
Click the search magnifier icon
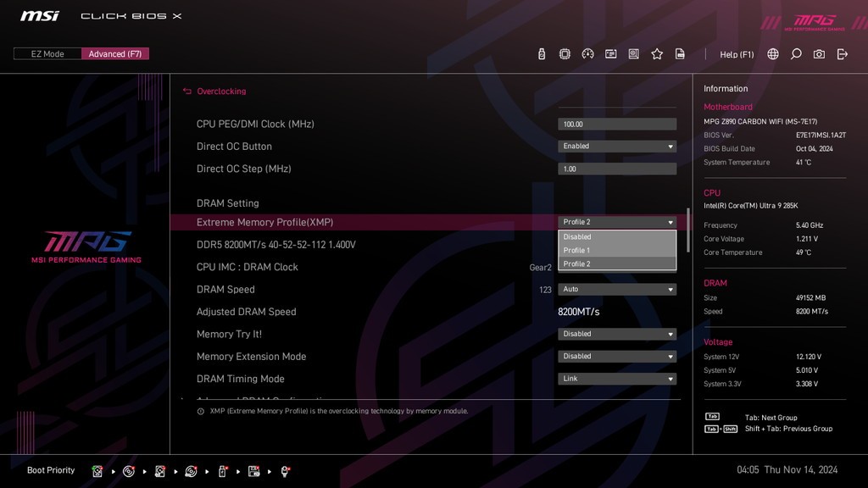click(x=796, y=54)
